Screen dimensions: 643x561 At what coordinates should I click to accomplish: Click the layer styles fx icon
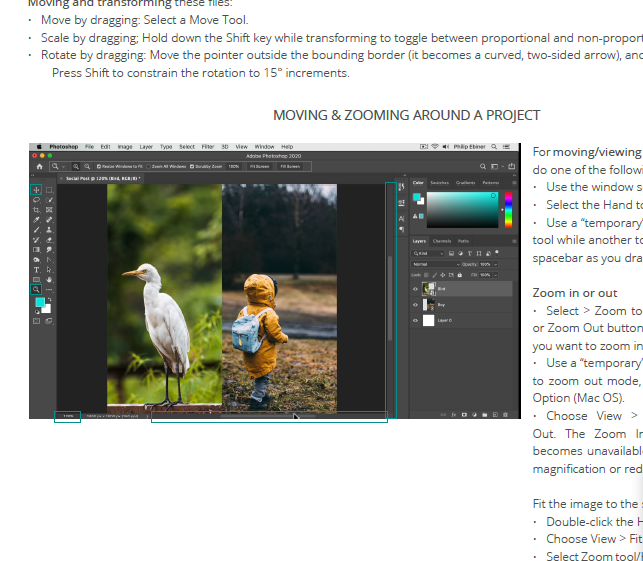coord(454,415)
